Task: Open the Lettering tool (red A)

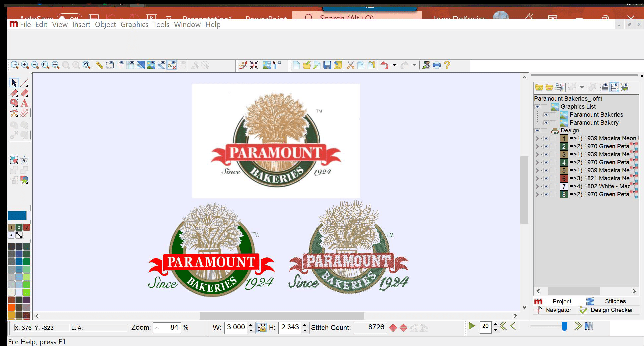Action: point(24,103)
